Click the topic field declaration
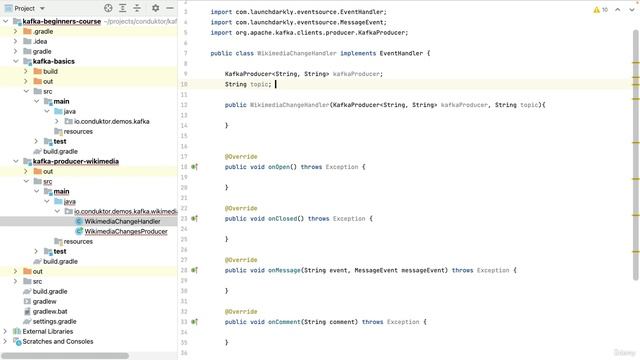The height and width of the screenshot is (360, 640). click(x=259, y=84)
